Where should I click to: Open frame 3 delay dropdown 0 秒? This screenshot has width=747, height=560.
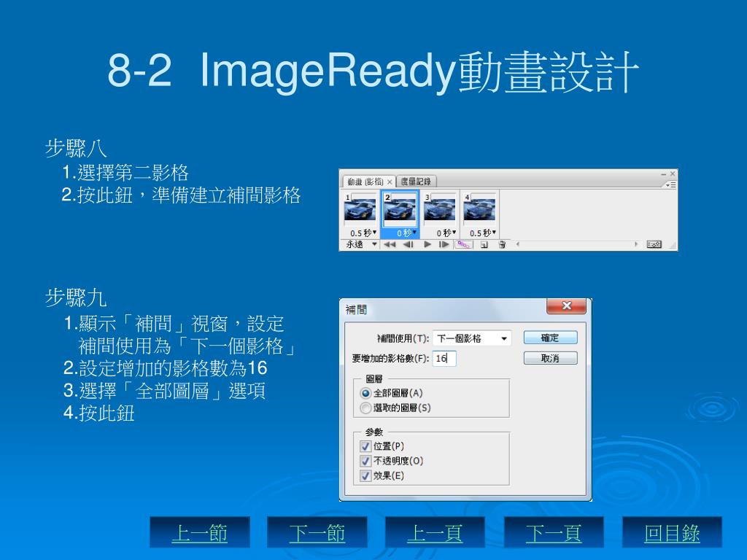pos(446,233)
